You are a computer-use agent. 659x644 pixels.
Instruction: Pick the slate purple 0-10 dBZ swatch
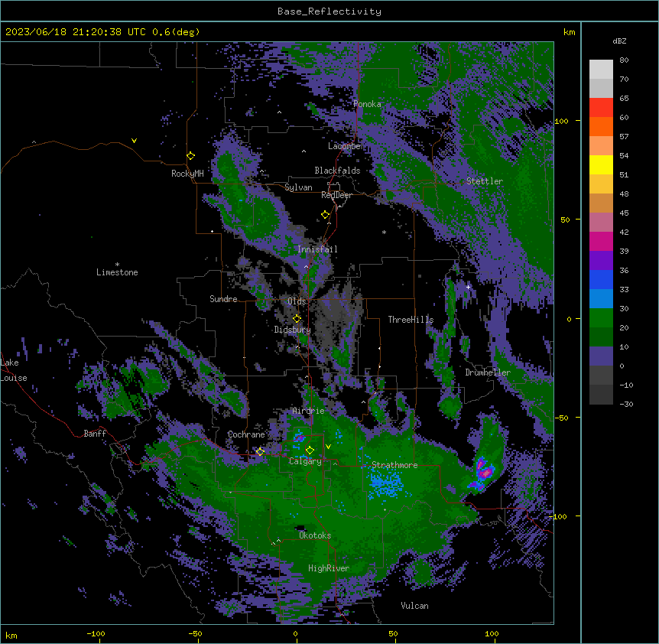(601, 356)
